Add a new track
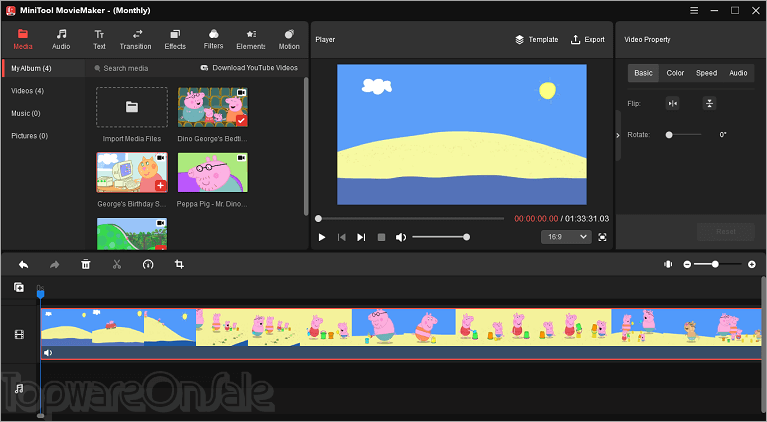The image size is (767, 422). click(19, 288)
